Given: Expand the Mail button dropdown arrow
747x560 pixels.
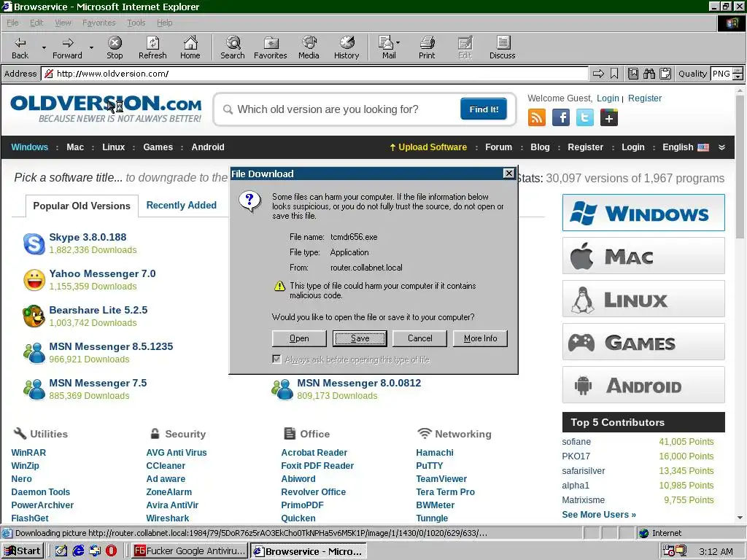Looking at the screenshot, I should click(x=398, y=42).
